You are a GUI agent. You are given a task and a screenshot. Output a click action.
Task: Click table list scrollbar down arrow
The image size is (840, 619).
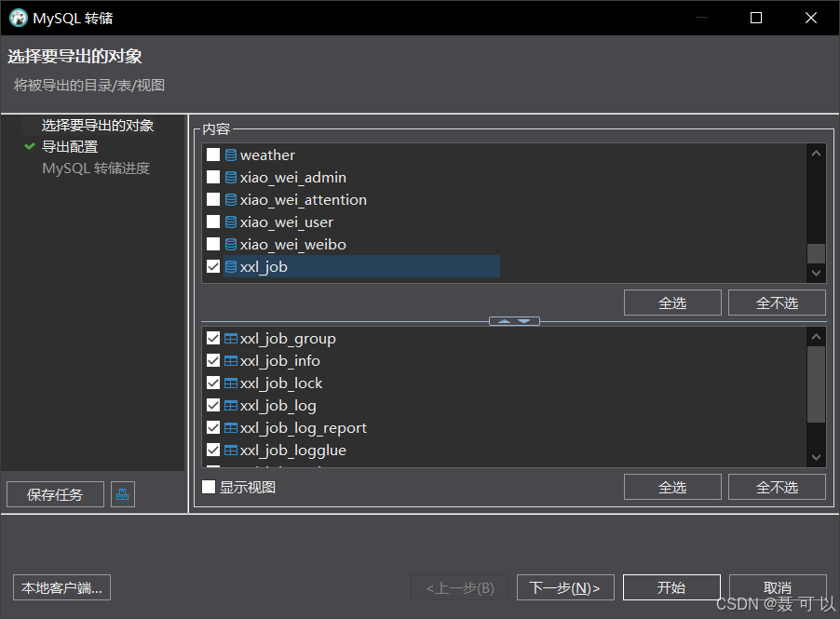tap(816, 457)
